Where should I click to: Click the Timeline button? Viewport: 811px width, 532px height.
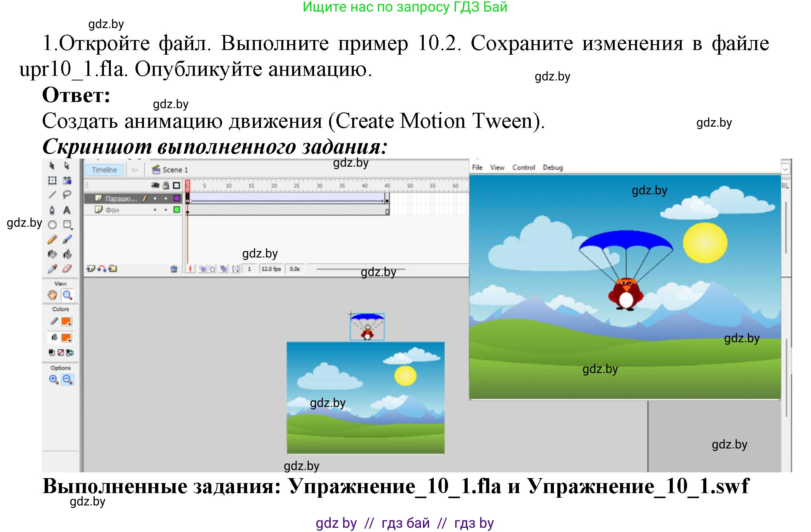pos(104,170)
